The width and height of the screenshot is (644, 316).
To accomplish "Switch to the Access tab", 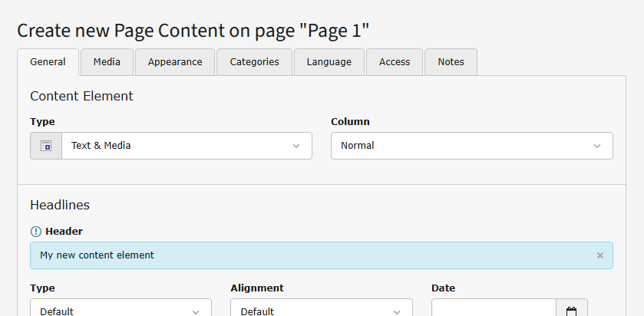I will (395, 62).
